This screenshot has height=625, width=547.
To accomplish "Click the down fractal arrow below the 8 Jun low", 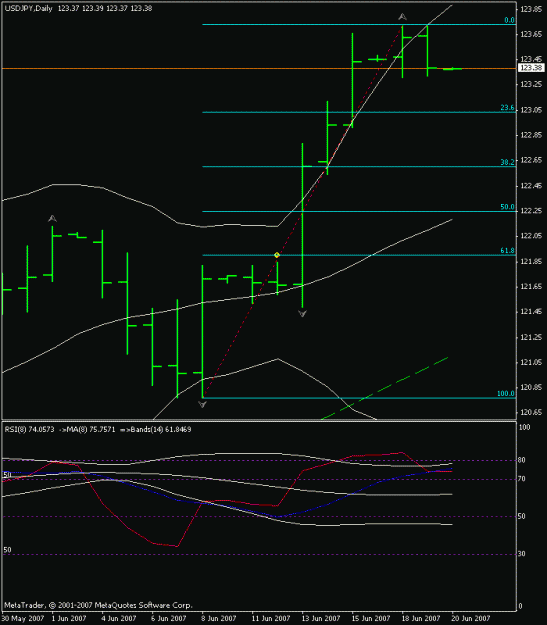I will (x=202, y=405).
